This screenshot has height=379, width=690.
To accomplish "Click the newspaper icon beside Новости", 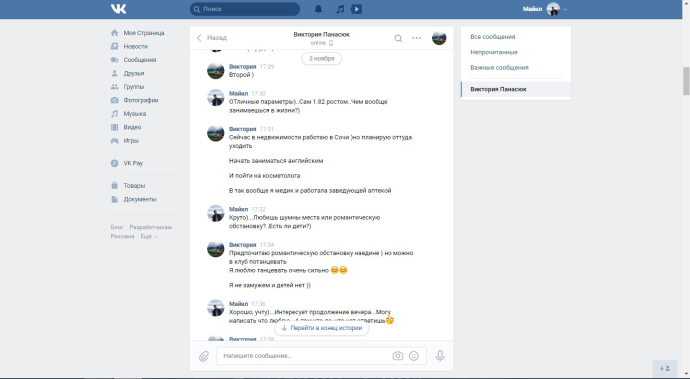I will pyautogui.click(x=114, y=46).
